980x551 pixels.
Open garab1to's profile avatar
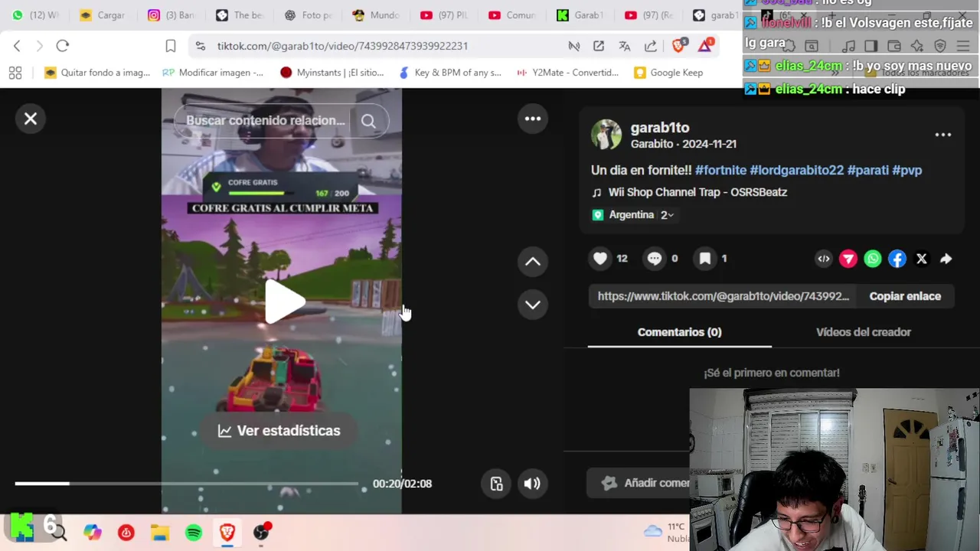click(x=606, y=135)
